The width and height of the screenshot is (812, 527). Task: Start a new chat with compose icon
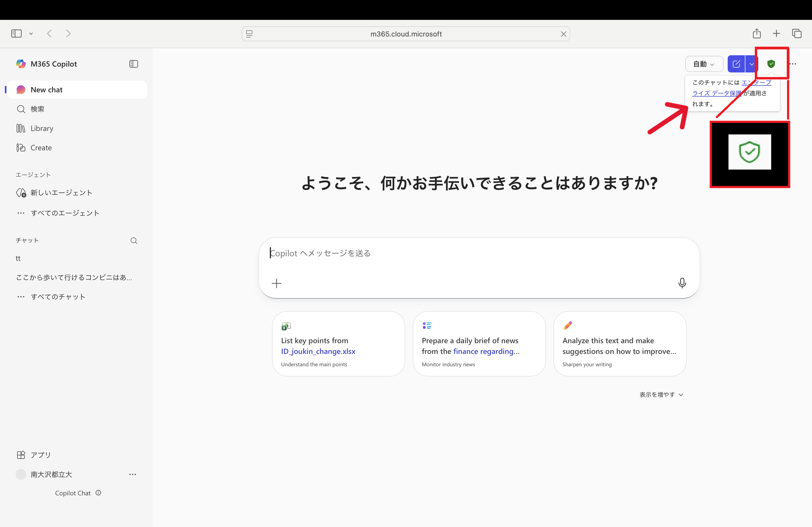(x=736, y=64)
